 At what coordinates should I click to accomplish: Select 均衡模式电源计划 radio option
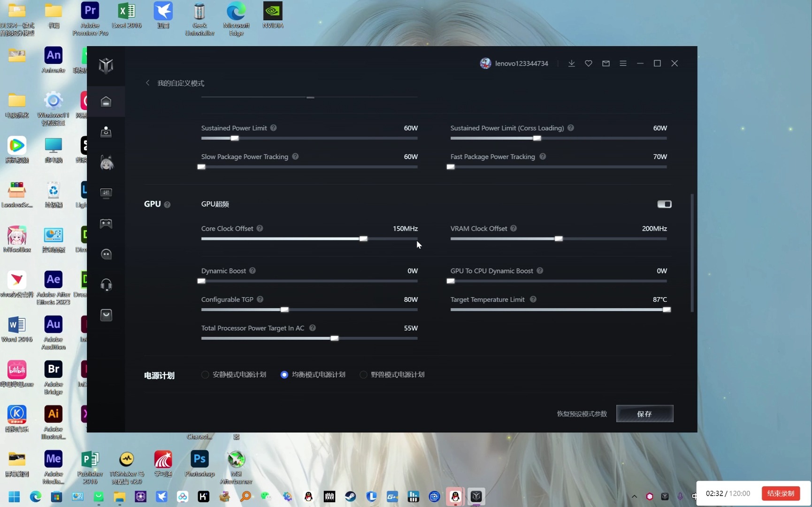point(284,375)
